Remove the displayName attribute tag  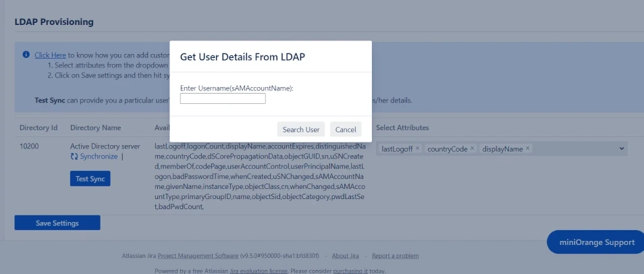pos(527,148)
